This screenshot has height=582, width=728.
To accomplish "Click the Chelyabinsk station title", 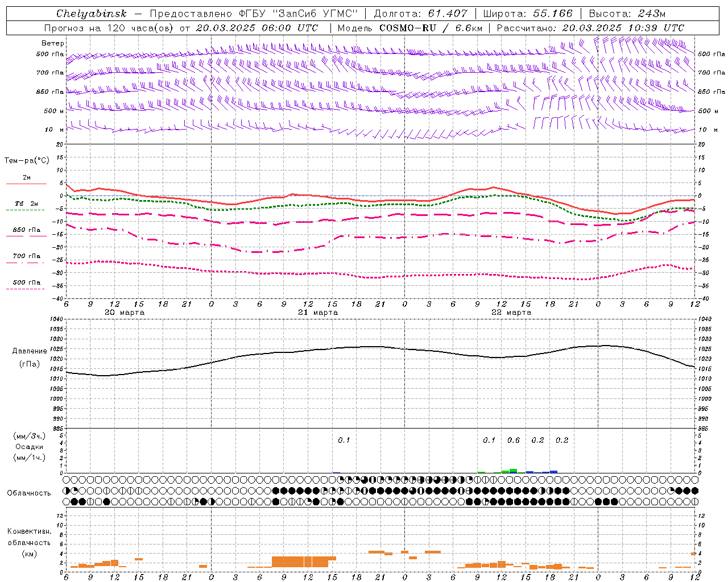I will 92,14.
